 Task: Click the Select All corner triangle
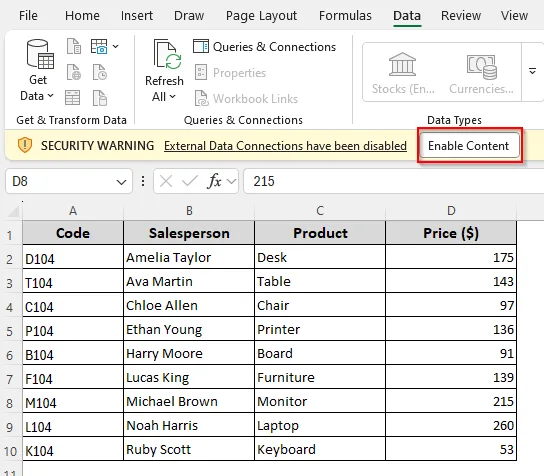point(14,211)
